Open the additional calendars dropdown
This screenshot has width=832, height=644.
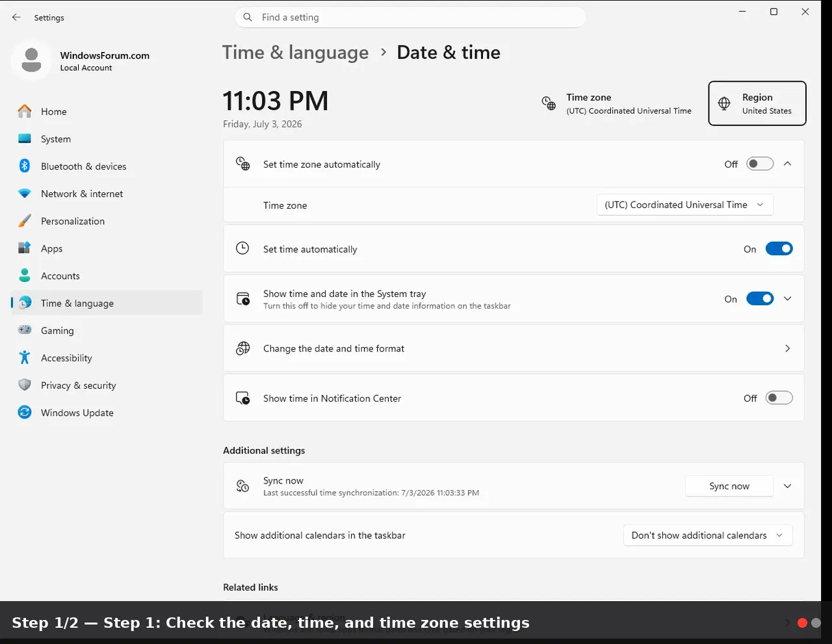(708, 535)
